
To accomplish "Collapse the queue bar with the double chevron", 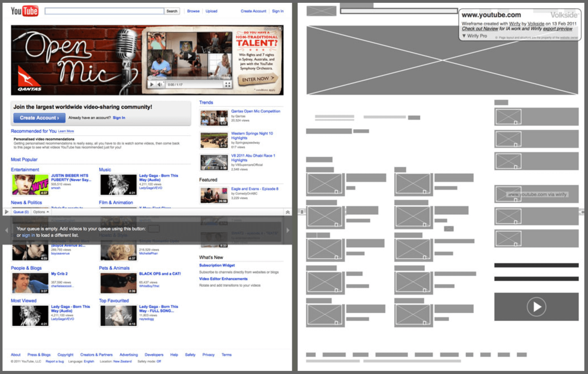I will (287, 212).
